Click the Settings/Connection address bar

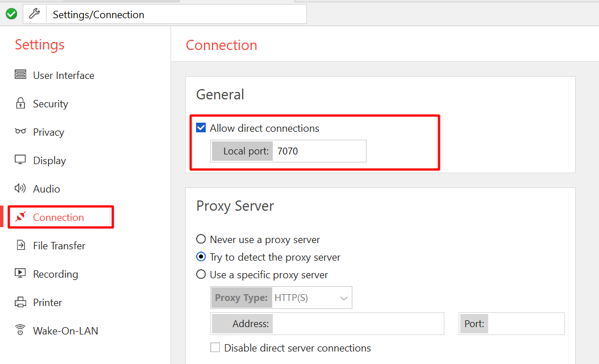click(x=176, y=14)
